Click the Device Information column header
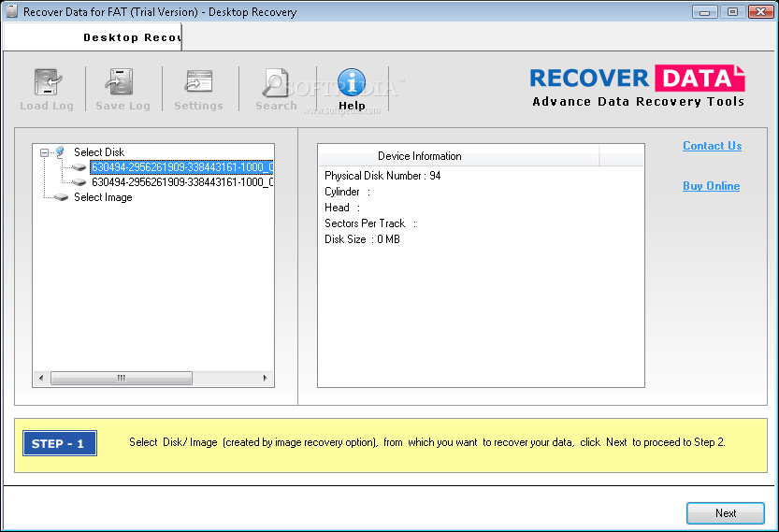 pyautogui.click(x=458, y=156)
